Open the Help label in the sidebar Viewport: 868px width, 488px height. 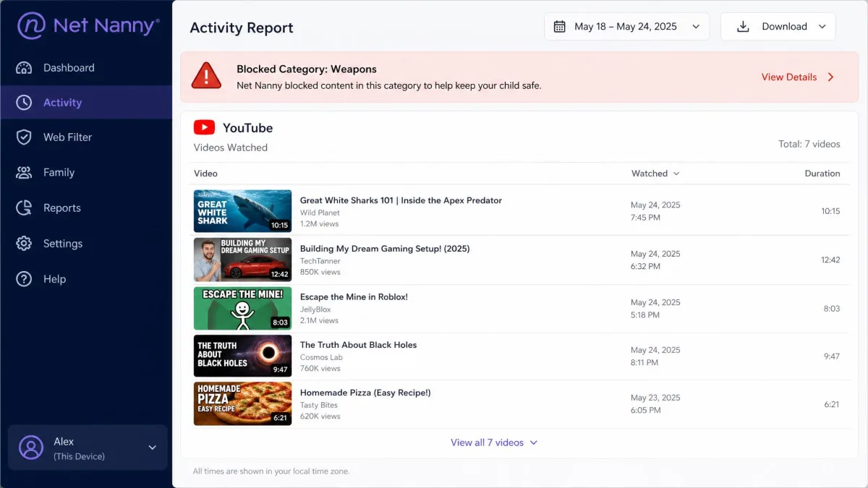(54, 279)
